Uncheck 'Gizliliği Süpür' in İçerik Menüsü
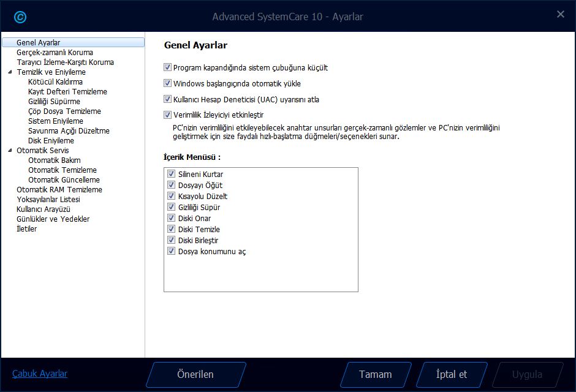Viewport: 576px width, 392px height. [x=171, y=206]
